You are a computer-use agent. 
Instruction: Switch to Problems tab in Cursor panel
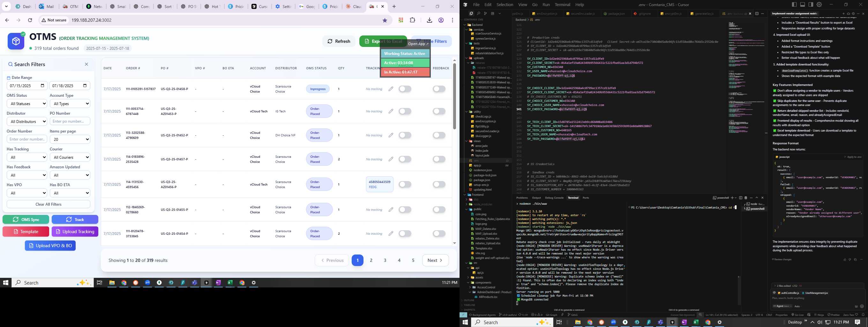pyautogui.click(x=522, y=198)
